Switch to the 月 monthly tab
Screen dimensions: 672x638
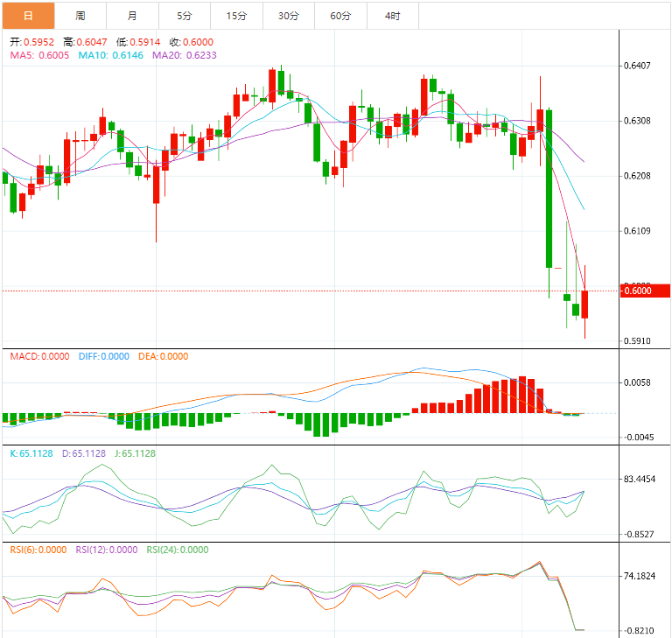[132, 16]
